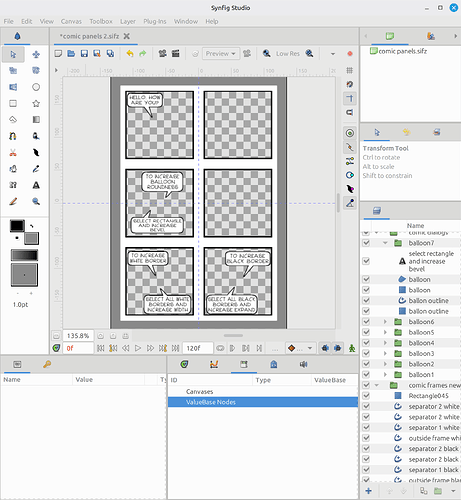461x500 pixels.
Task: Play the animation
Action: coord(138,348)
